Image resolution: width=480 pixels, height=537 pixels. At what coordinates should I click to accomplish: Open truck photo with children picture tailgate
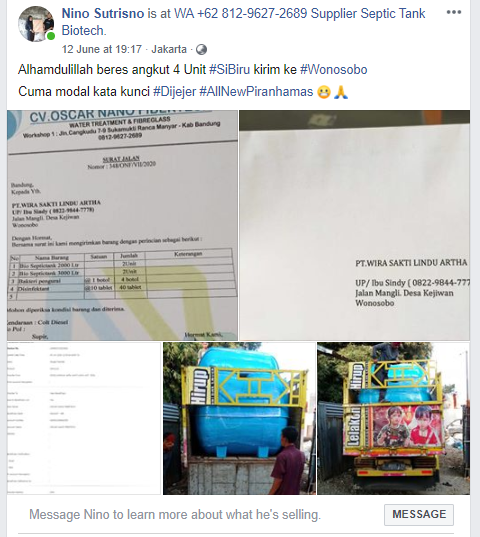click(393, 418)
